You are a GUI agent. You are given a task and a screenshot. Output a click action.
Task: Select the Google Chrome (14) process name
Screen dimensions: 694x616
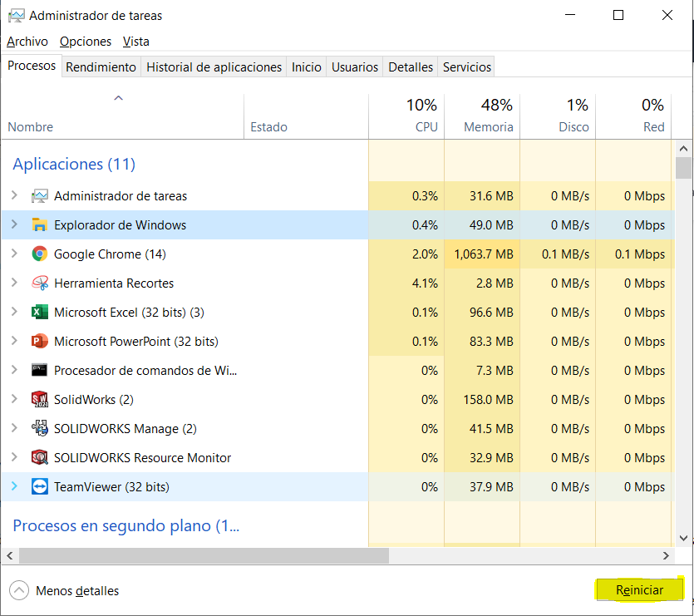(110, 254)
